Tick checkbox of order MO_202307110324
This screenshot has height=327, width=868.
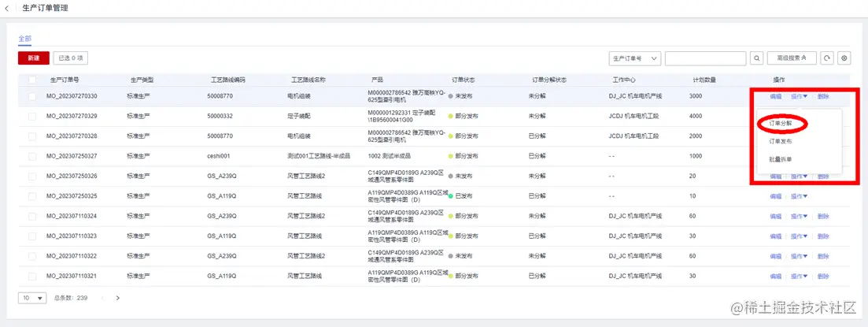[32, 216]
